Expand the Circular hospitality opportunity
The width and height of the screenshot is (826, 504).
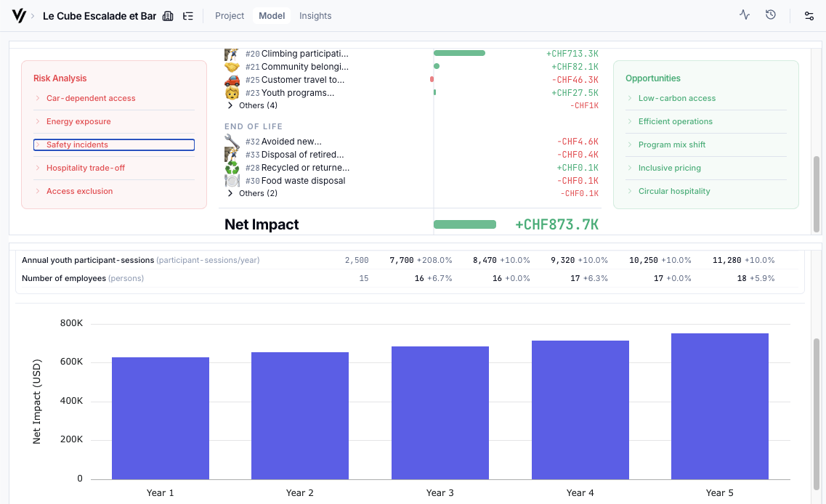(673, 191)
